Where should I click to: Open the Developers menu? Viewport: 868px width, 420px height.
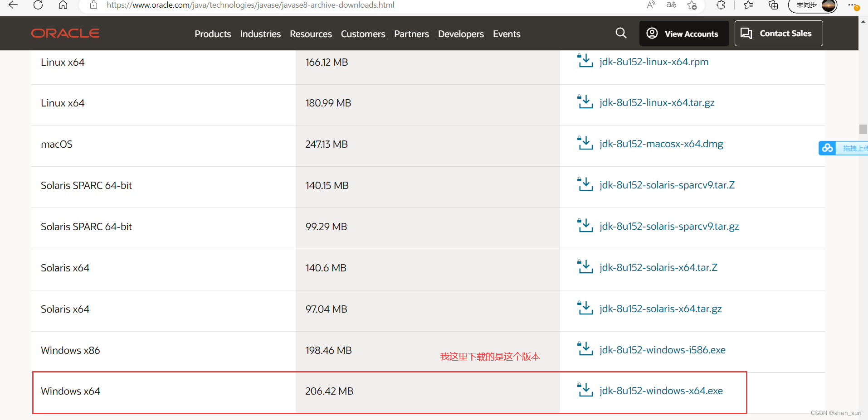(461, 34)
